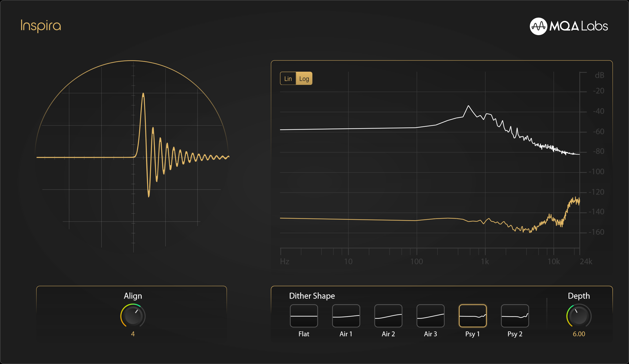Screen dimensions: 629x364
Task: Click the Flat text label
Action: point(304,334)
